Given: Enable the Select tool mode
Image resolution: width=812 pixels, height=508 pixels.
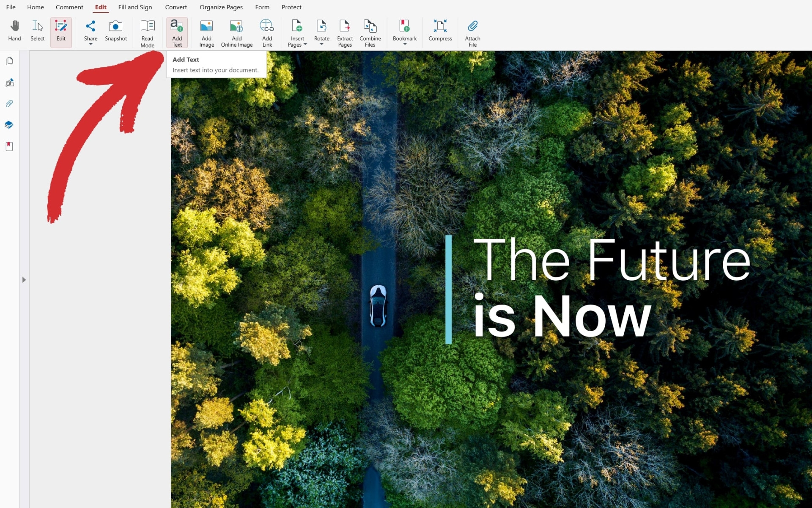Looking at the screenshot, I should (37, 30).
